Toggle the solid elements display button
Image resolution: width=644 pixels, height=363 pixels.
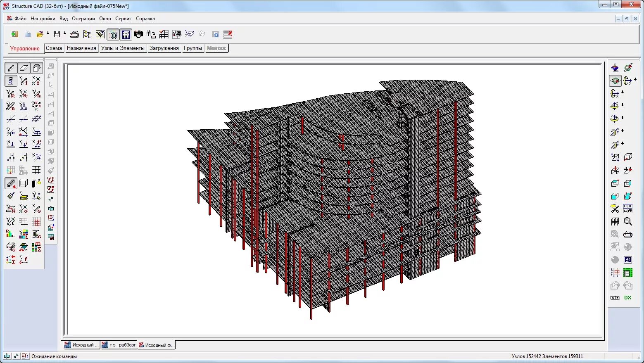point(36,68)
